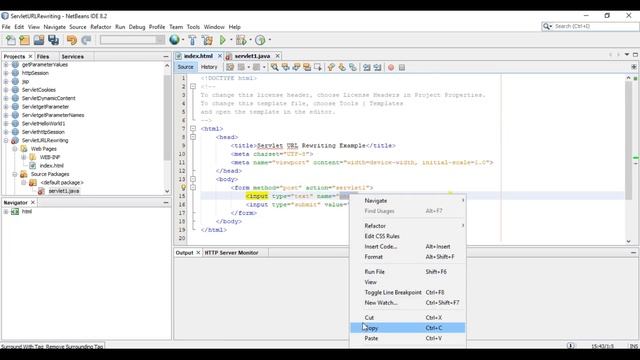Open dropdown arrow beside globe browser icon
The width and height of the screenshot is (640, 360).
coord(182,40)
